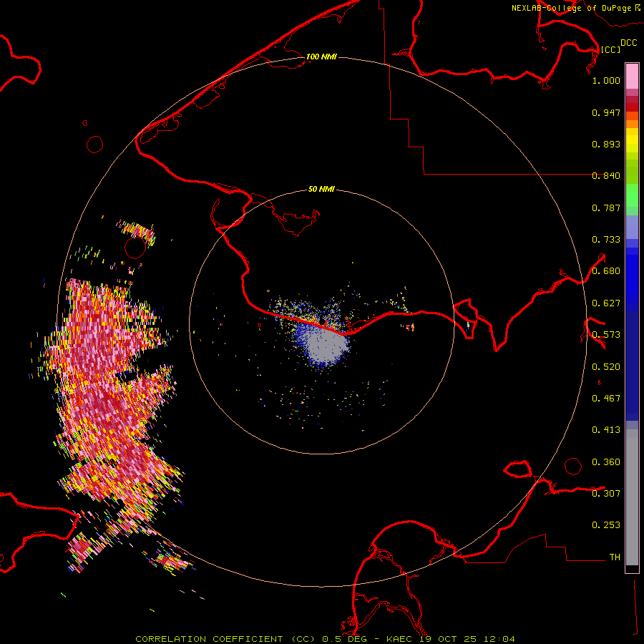The width and height of the screenshot is (644, 644).
Task: Click the 100 NMI range ring label
Action: (x=321, y=57)
